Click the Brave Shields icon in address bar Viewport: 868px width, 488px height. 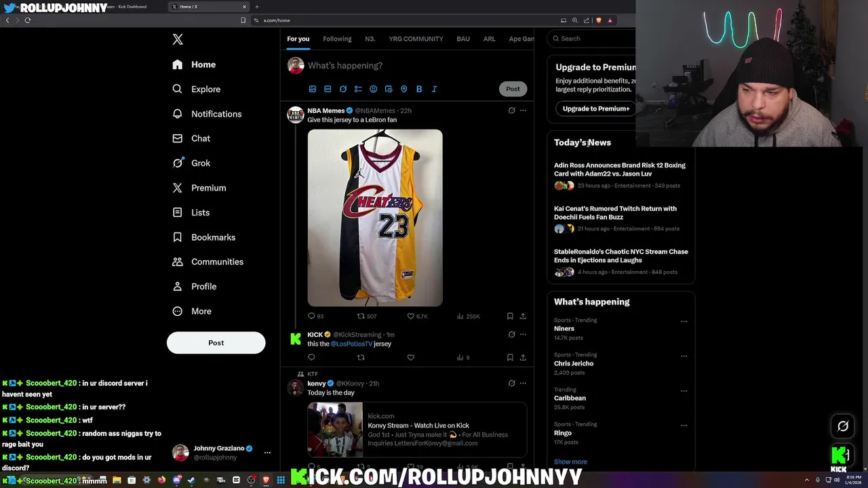click(x=598, y=20)
